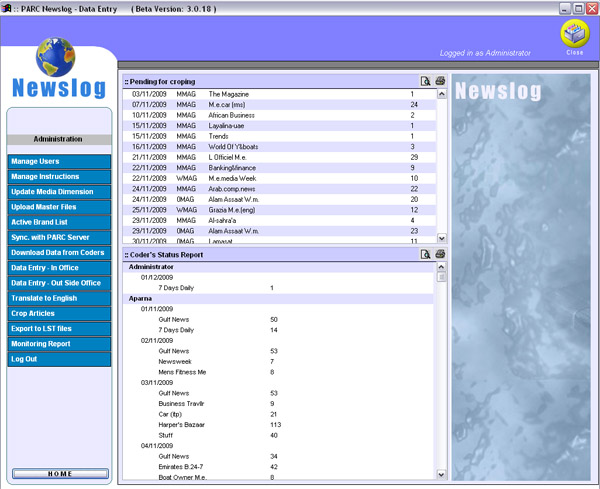Select the 'African Business' row
The image size is (600, 489).
[279, 115]
